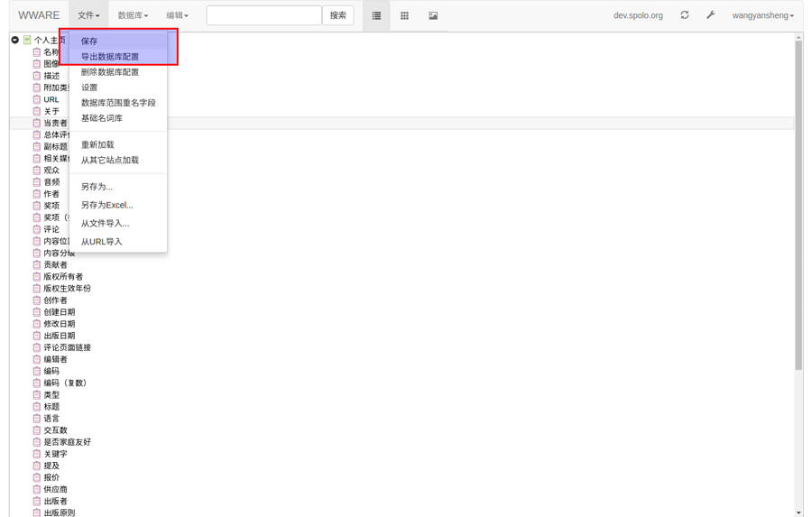Select the 评论 tree item
812x517 pixels.
pos(51,229)
